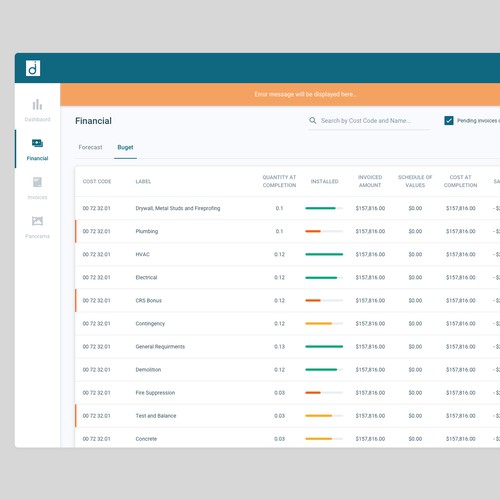500x500 pixels.
Task: Click quantity 0.03 in Test and Balance row
Action: coord(279,416)
